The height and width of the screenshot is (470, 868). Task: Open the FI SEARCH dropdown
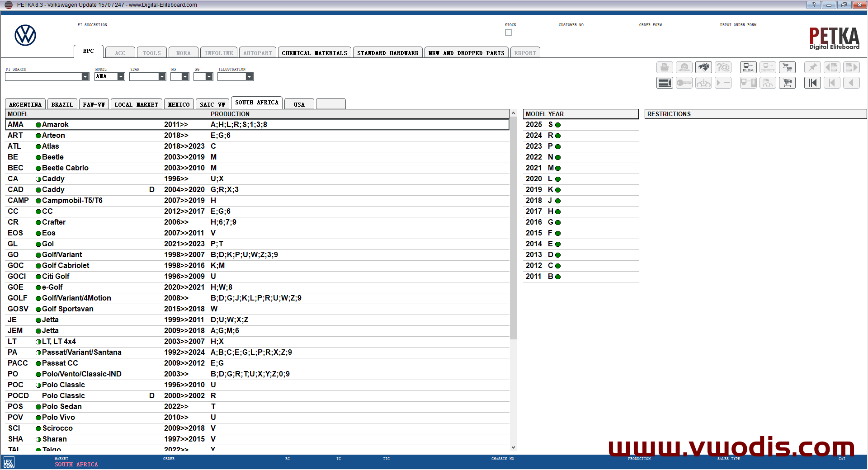pyautogui.click(x=85, y=77)
